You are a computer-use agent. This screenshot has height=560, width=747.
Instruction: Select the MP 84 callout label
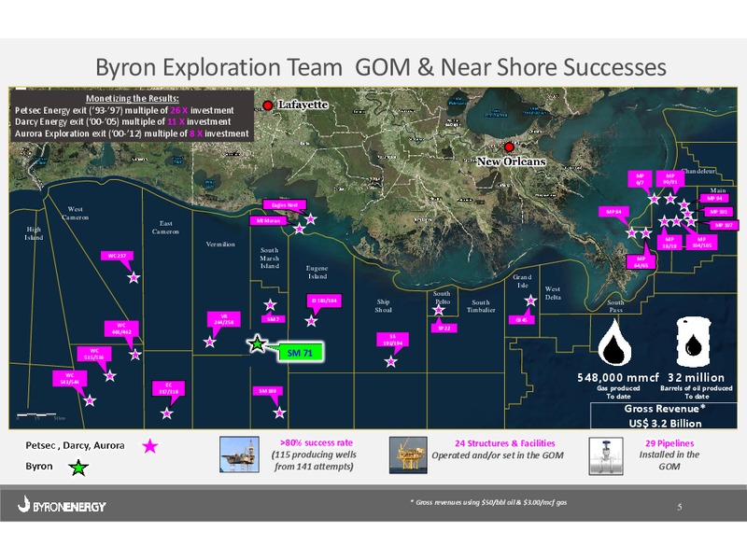point(613,212)
